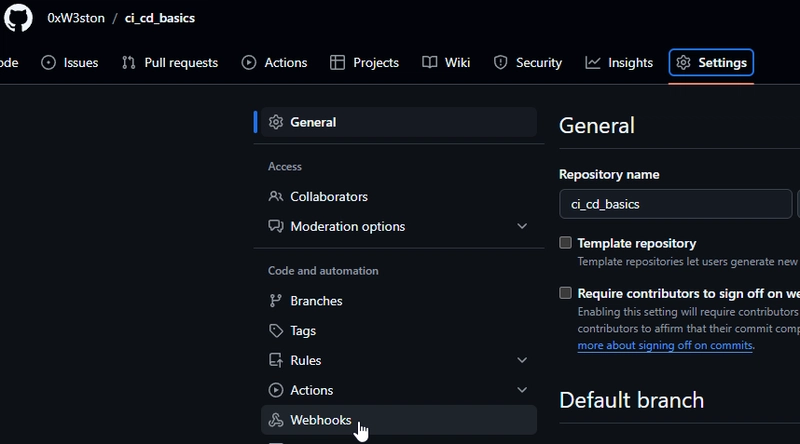800x444 pixels.
Task: Open Tags settings in sidebar
Action: point(302,331)
